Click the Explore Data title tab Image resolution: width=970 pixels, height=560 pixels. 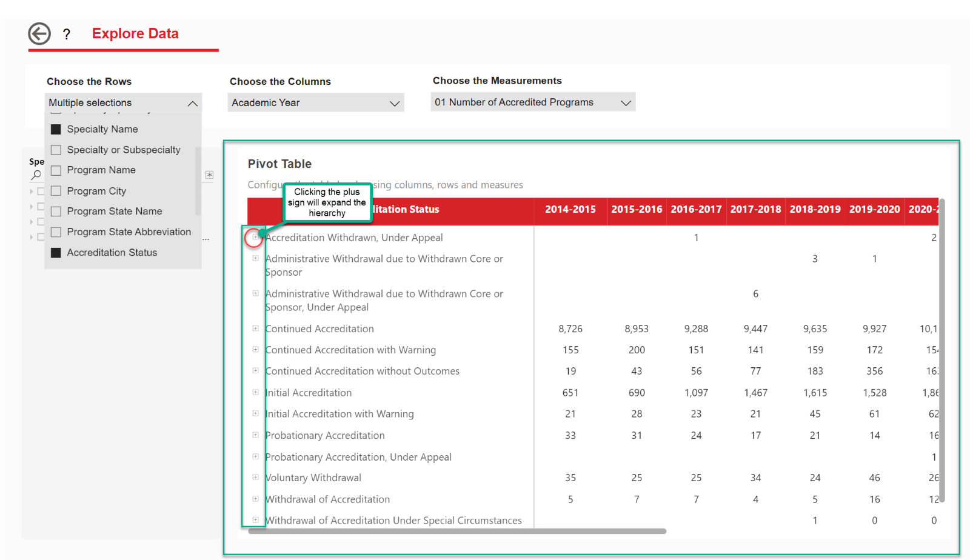click(x=135, y=34)
